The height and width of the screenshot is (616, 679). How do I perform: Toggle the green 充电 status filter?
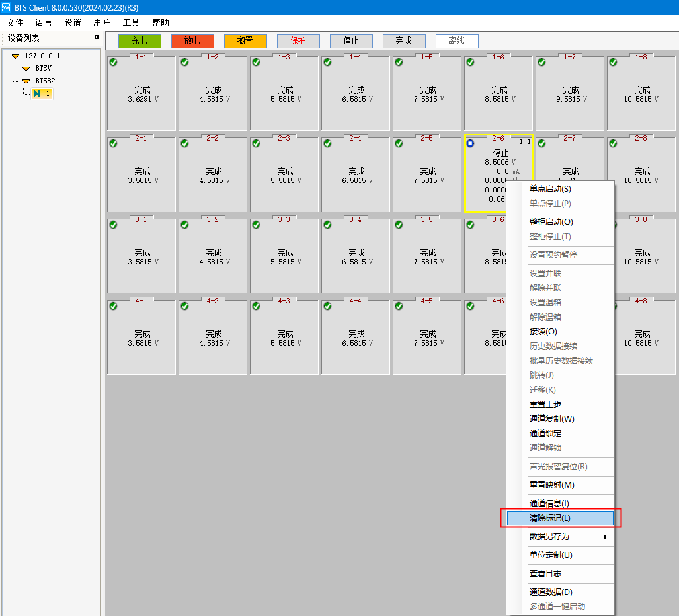140,41
